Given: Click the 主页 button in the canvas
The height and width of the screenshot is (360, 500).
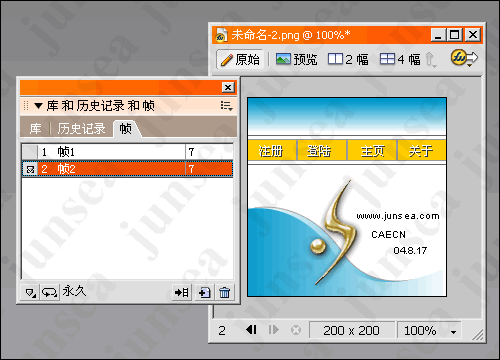Looking at the screenshot, I should 372,151.
